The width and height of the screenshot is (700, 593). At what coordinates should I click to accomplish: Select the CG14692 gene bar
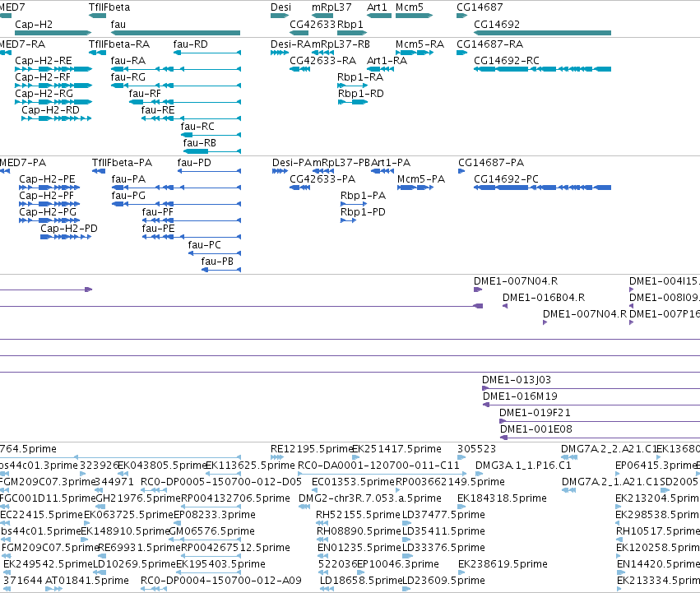coord(542,33)
